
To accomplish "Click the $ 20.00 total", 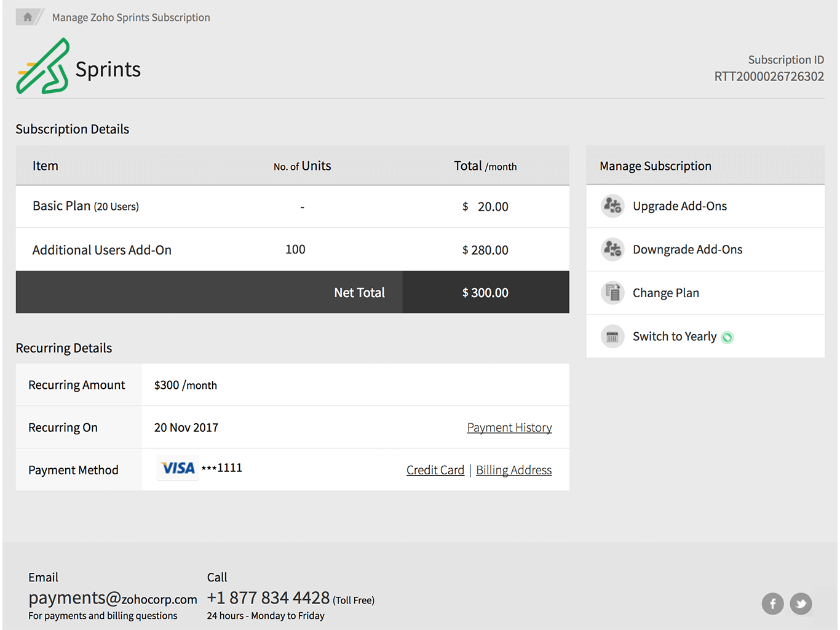I will click(485, 207).
